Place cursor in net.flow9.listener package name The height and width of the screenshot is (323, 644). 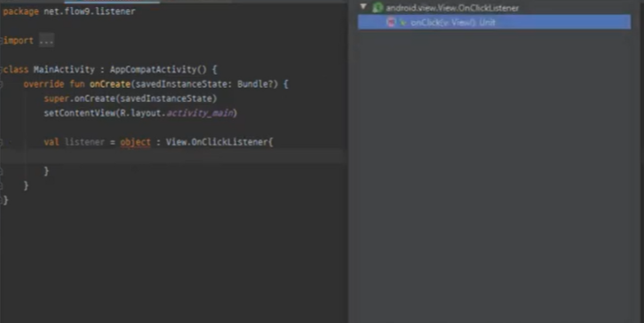pos(89,12)
